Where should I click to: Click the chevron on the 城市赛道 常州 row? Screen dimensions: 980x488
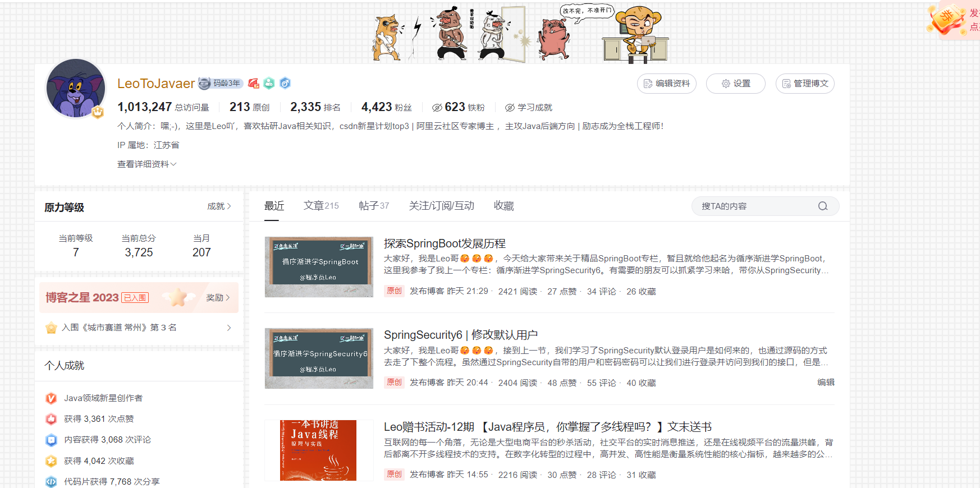coord(229,328)
